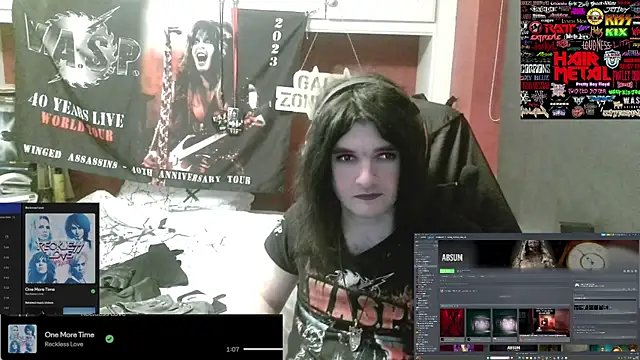Open the first green-tinted screenshot thumbnail in Steam
This screenshot has height=360, width=640.
(478, 322)
